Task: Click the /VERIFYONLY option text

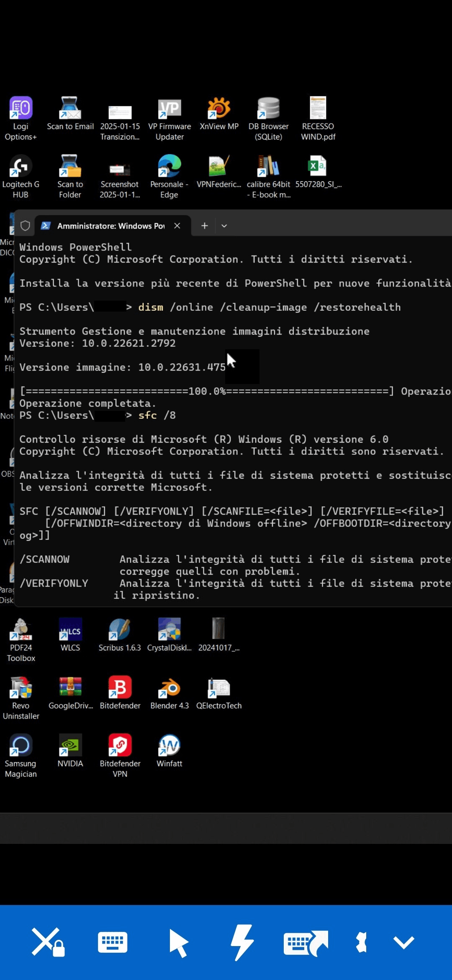Action: pos(54,583)
